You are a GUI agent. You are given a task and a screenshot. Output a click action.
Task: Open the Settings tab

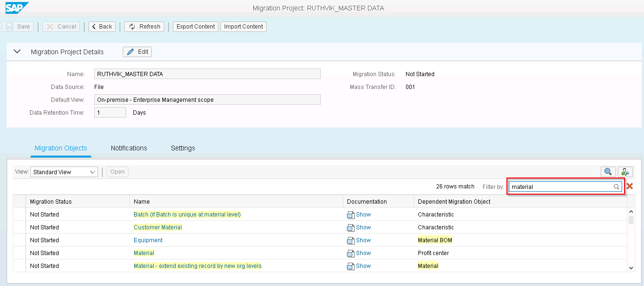tap(183, 148)
